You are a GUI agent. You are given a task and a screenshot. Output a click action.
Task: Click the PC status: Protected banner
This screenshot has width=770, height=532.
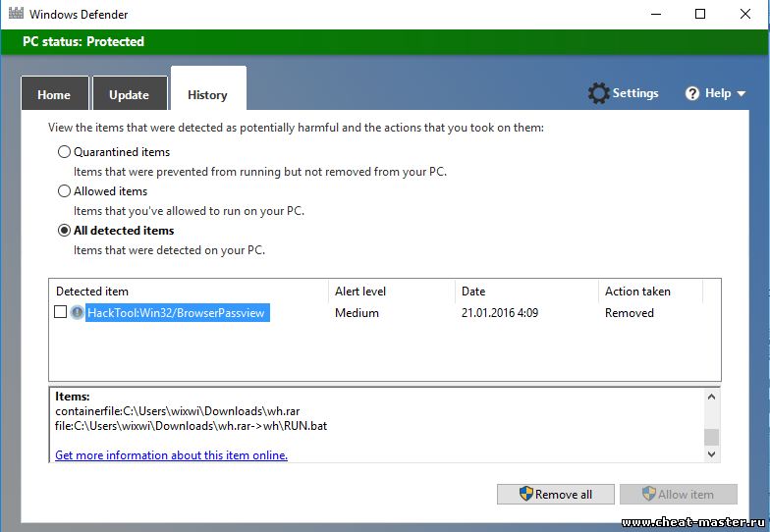tap(385, 41)
